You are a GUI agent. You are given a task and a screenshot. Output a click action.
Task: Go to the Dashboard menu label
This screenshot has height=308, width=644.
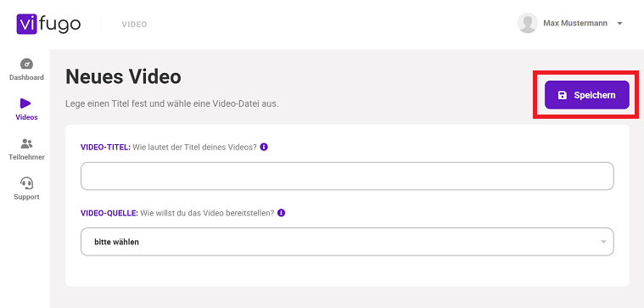coord(26,77)
